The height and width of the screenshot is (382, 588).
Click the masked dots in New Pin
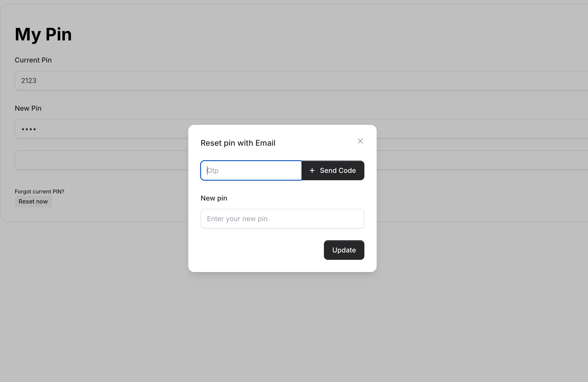point(29,129)
